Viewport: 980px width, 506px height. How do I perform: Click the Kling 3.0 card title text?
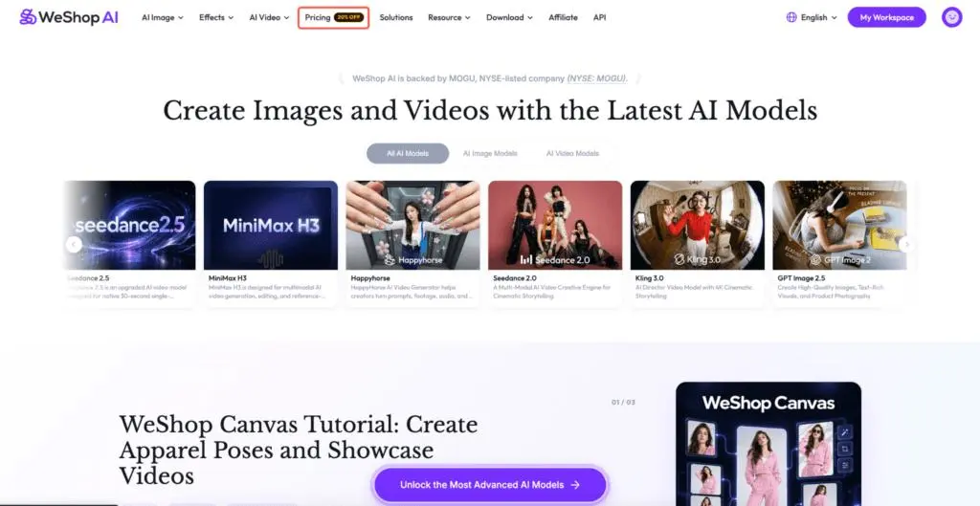tap(650, 278)
